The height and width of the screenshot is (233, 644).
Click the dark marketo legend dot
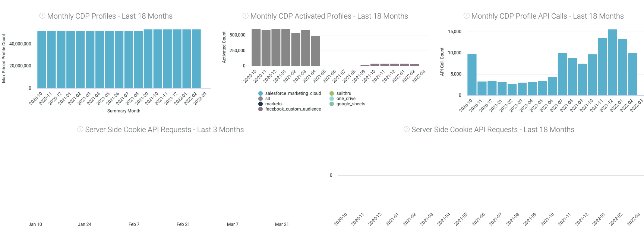pyautogui.click(x=261, y=104)
